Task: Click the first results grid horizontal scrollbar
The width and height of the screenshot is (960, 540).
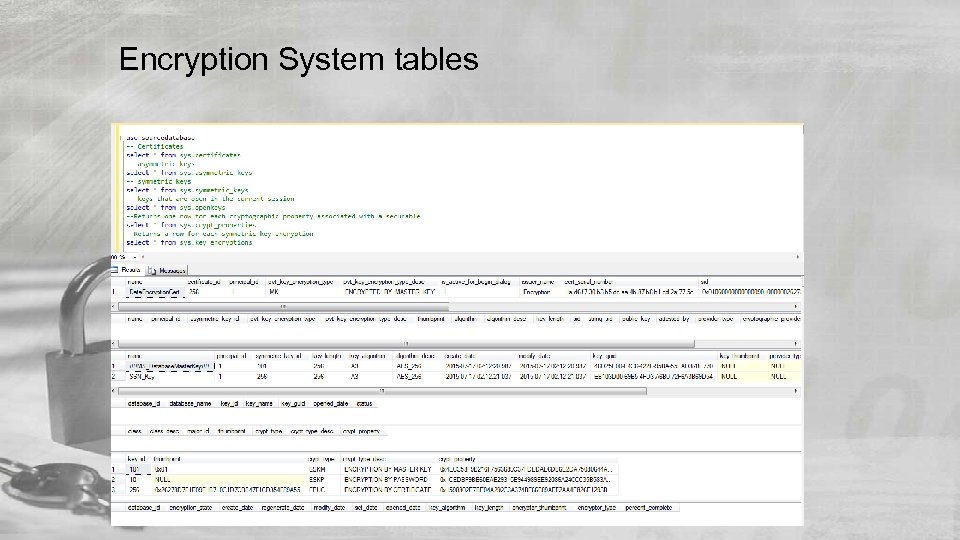Action: click(283, 307)
